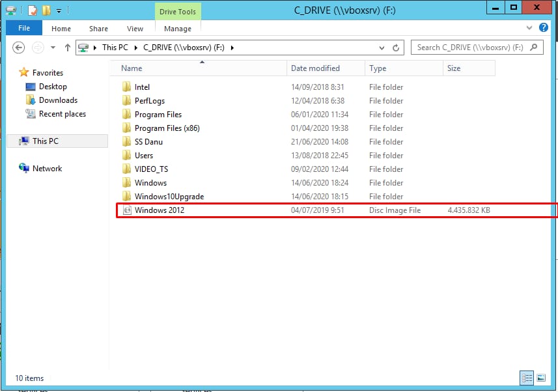Select This PC in the navigation pane
This screenshot has width=558, height=392.
(57, 141)
